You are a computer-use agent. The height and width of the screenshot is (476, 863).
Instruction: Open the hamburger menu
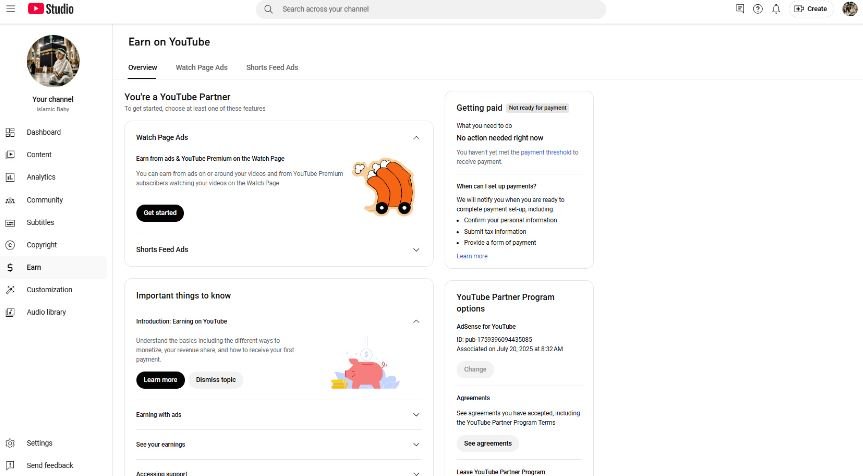[x=10, y=9]
